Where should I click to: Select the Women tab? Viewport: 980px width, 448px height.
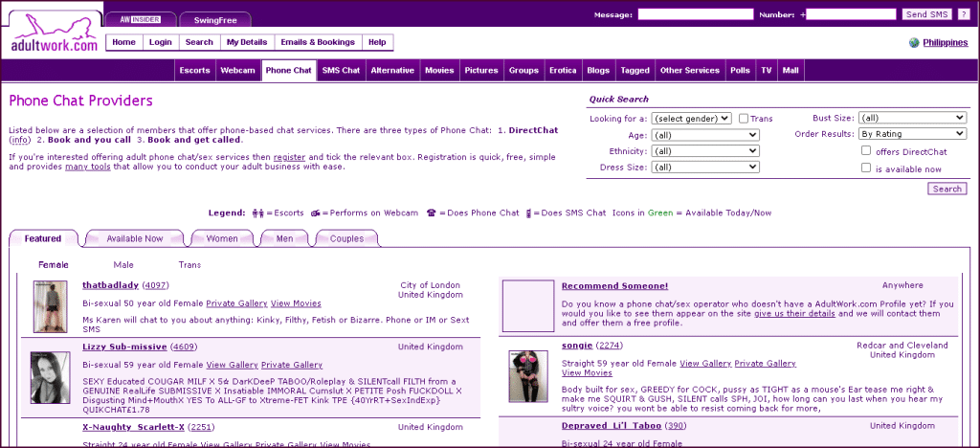click(222, 238)
